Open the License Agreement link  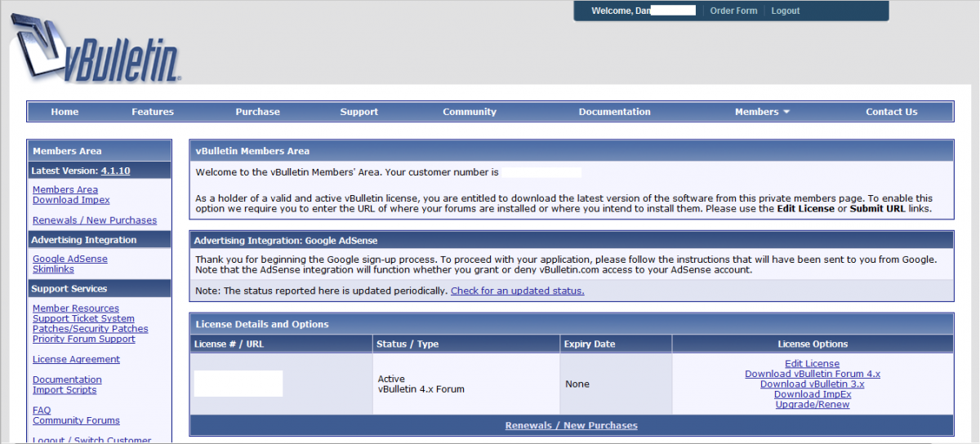pos(76,359)
